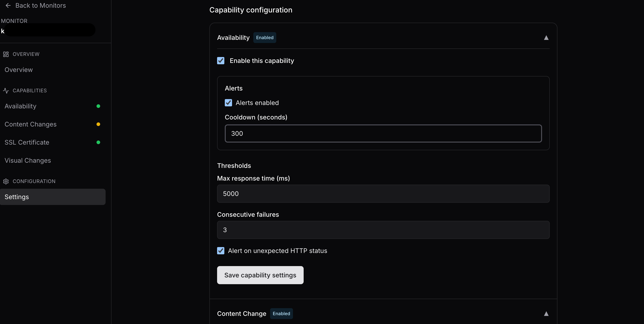
Task: Uncheck Enable this capability
Action: 221,60
